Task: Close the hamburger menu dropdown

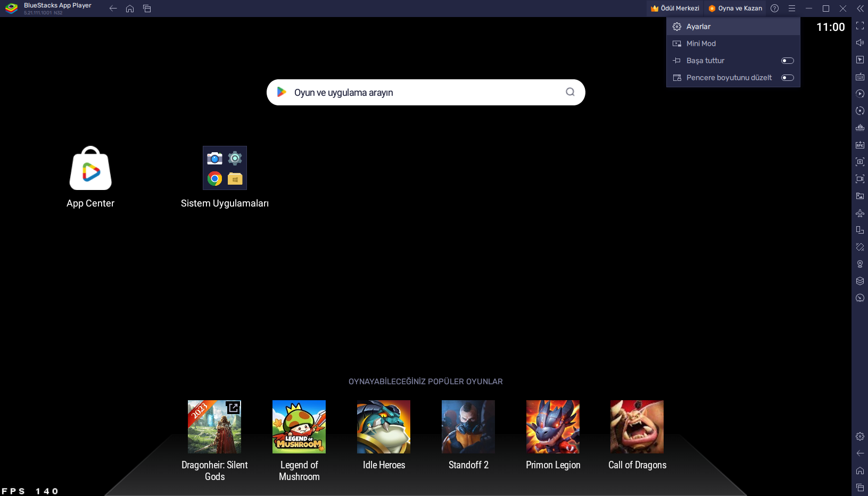Action: pyautogui.click(x=791, y=9)
